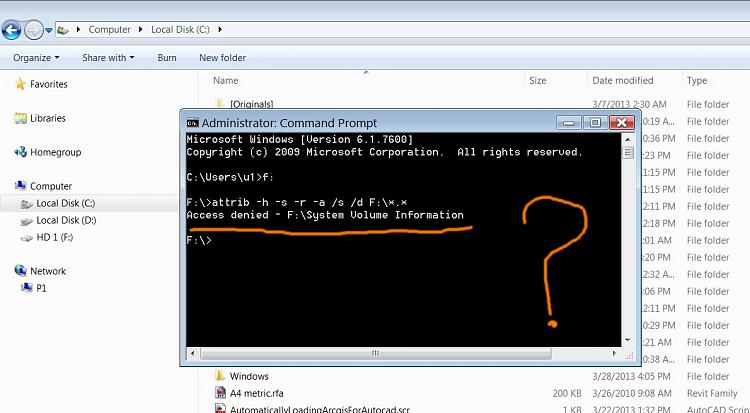The image size is (750, 413).
Task: Click the Computer monitor icon in sidebar
Action: tap(21, 186)
